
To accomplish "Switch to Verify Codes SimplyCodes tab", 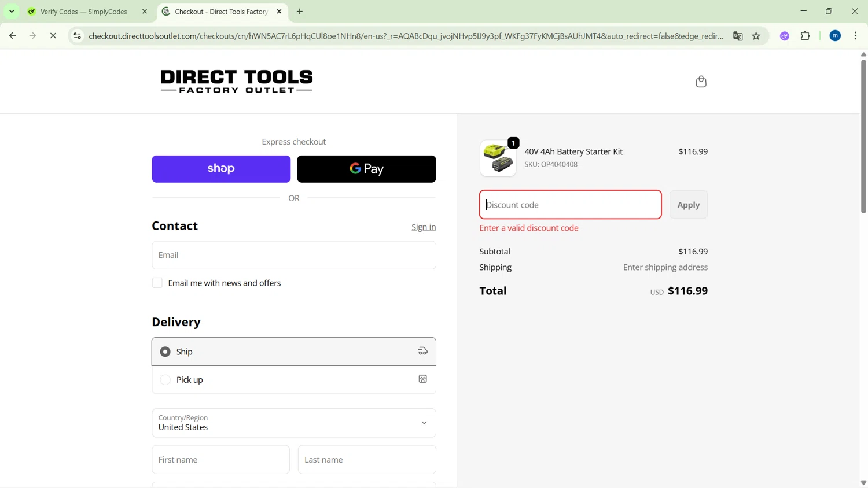I will click(84, 12).
